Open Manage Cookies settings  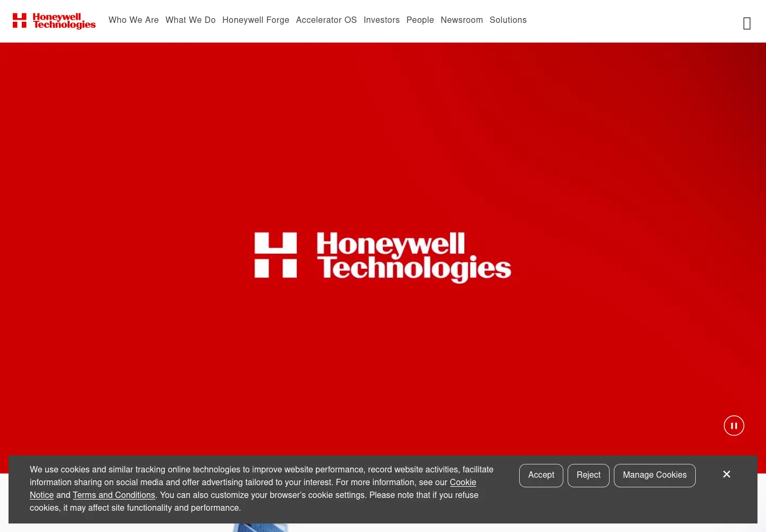coord(655,476)
